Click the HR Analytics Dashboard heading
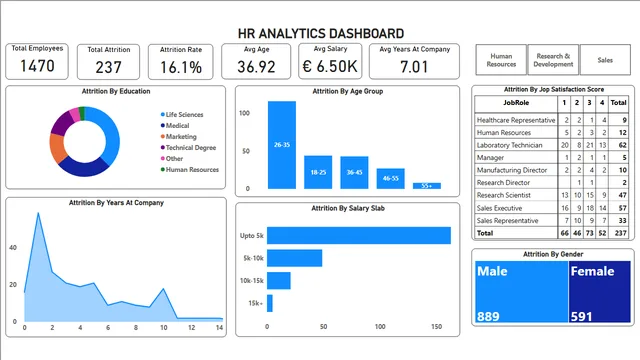This screenshot has height=360, width=640. [x=321, y=33]
